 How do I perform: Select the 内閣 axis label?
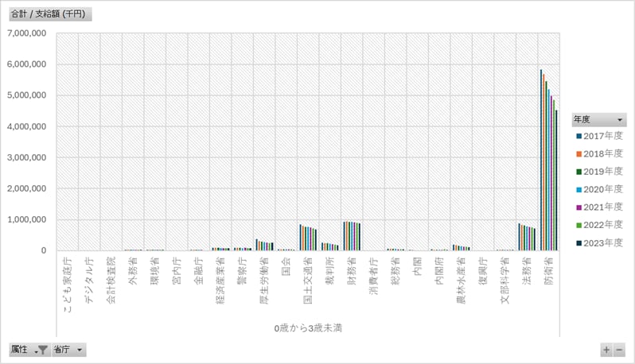tap(418, 266)
